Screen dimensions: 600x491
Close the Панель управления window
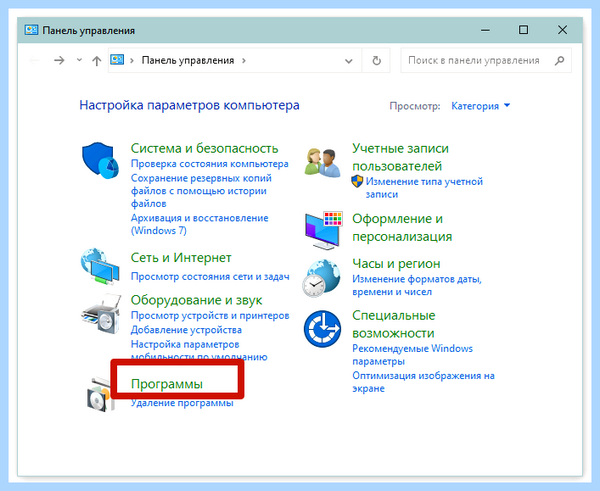click(x=562, y=30)
